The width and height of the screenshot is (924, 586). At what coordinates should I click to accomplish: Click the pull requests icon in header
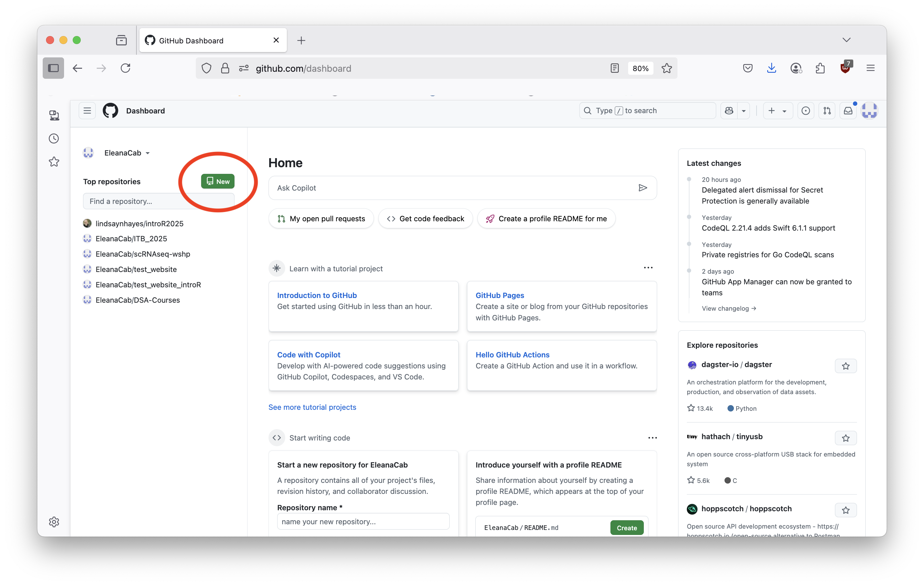pyautogui.click(x=827, y=111)
